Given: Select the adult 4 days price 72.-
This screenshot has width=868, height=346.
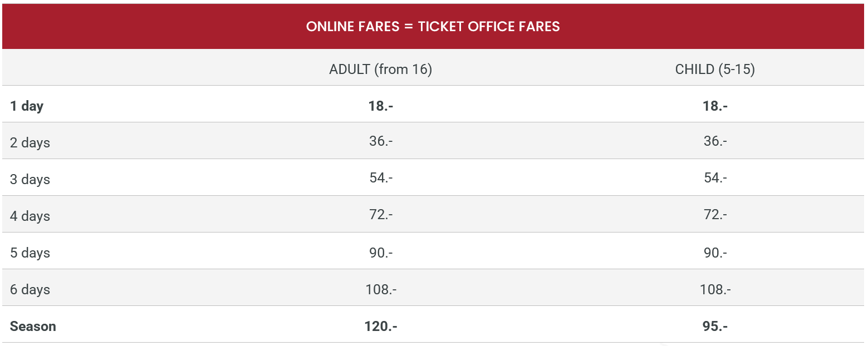Looking at the screenshot, I should click(x=380, y=215).
